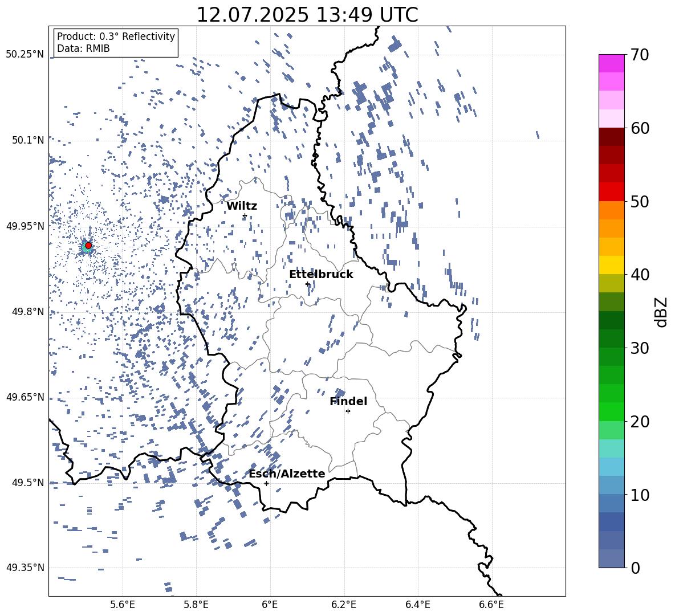
Task: Click the yellow colorbar segment above 40
Action: tap(612, 265)
